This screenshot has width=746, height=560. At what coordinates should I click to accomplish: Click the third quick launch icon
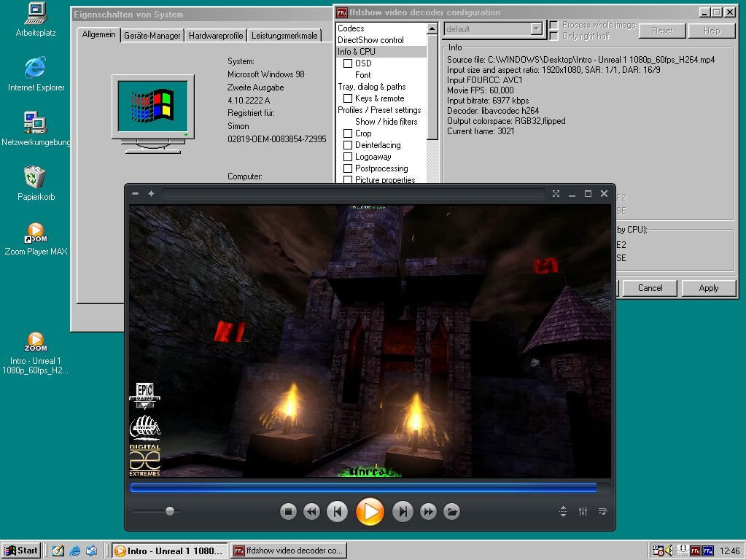[x=91, y=551]
